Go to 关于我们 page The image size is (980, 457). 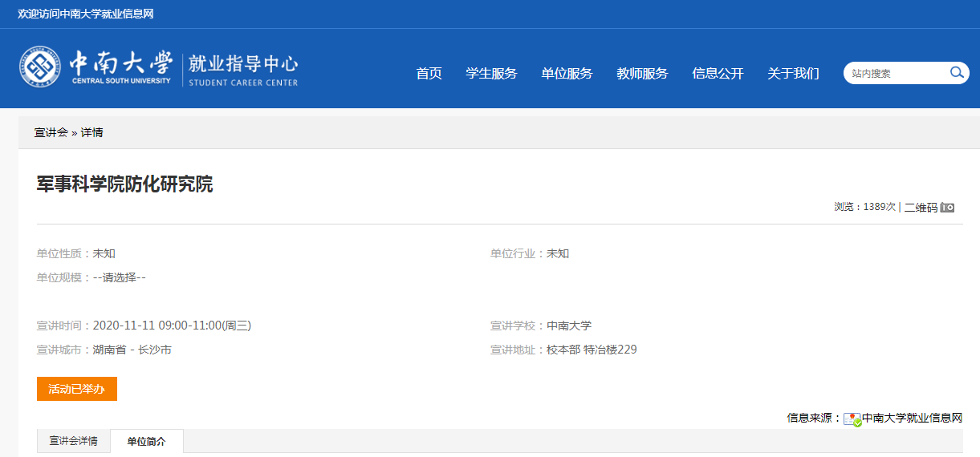(793, 74)
